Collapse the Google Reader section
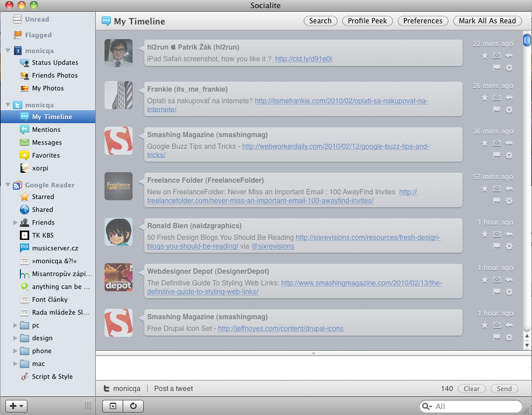Screen dimensions: 532x415 coord(8,185)
